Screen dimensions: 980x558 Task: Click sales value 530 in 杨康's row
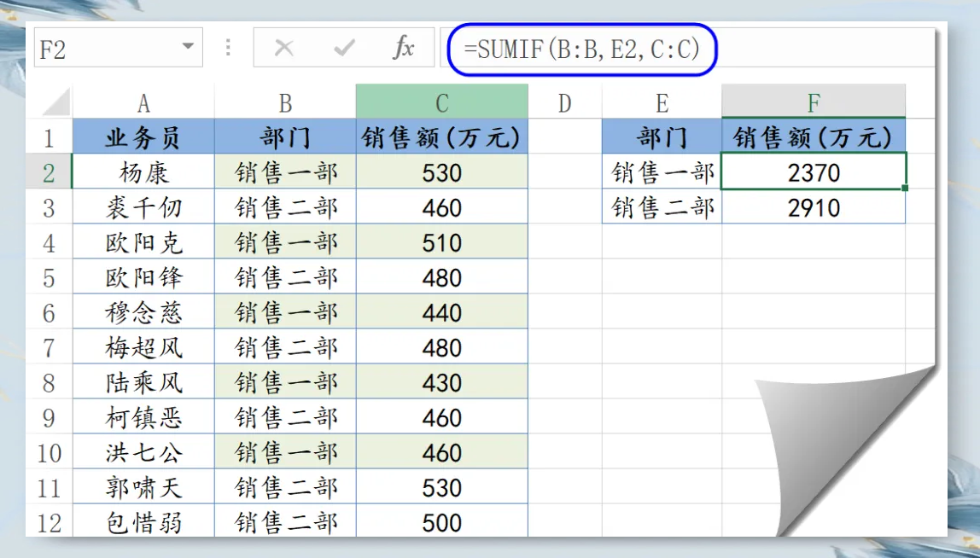(x=442, y=171)
